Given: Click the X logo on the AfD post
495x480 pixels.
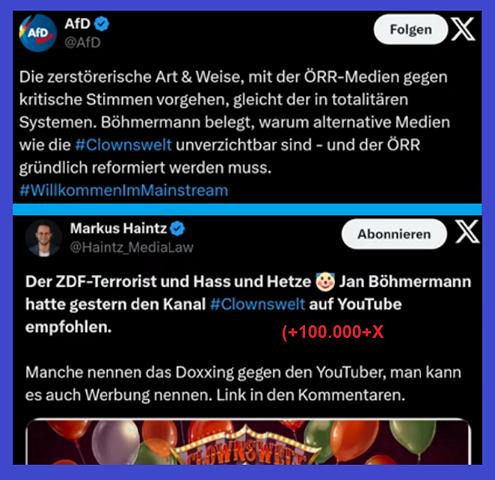Looking at the screenshot, I should click(x=463, y=29).
